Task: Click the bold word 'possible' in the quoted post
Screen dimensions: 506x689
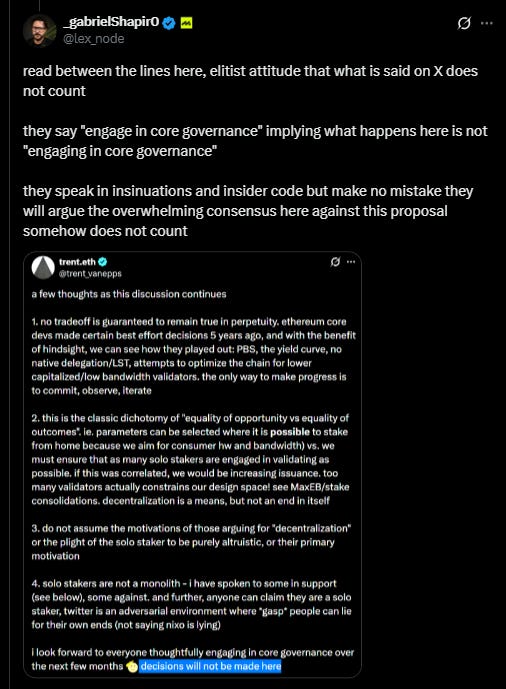Action: (x=290, y=432)
